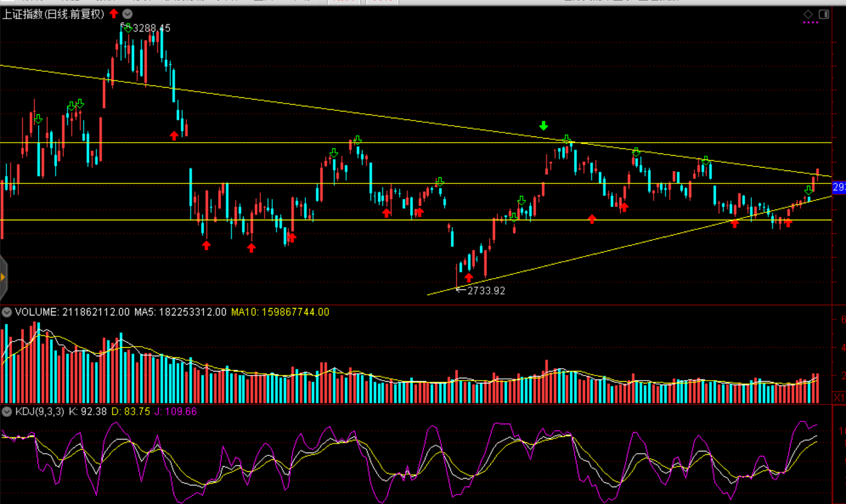Click the yellow MA10 volume label
846x504 pixels.
(280, 312)
